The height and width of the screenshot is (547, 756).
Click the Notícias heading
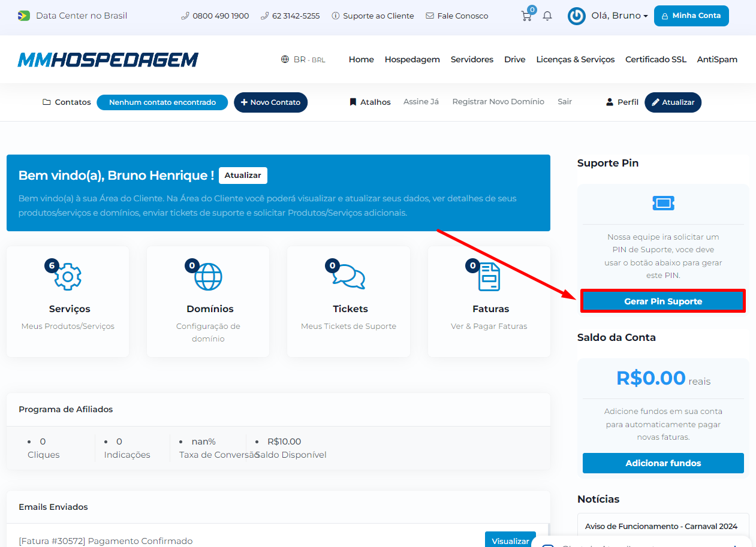pyautogui.click(x=598, y=499)
